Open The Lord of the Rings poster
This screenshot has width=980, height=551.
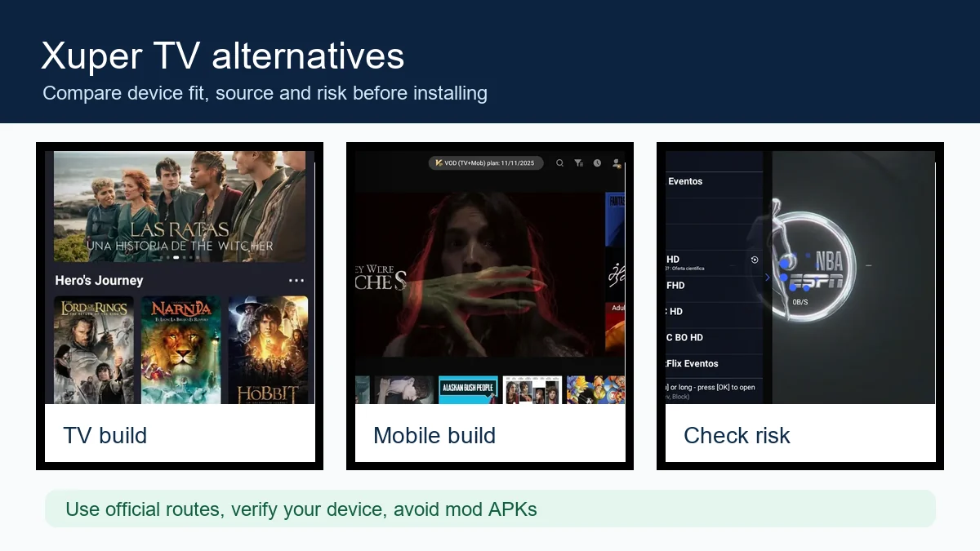(x=93, y=349)
